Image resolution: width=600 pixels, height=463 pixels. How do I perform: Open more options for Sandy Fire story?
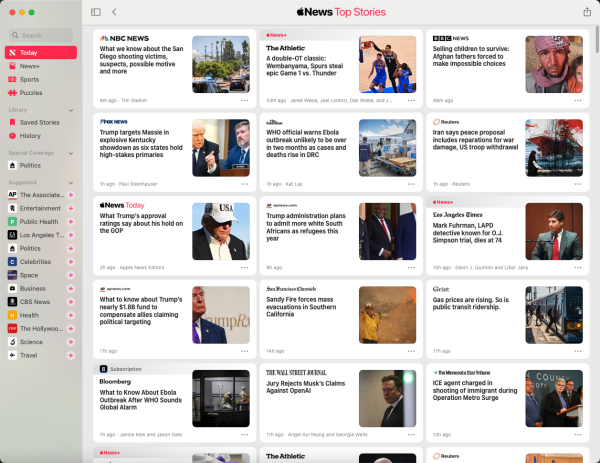(411, 351)
